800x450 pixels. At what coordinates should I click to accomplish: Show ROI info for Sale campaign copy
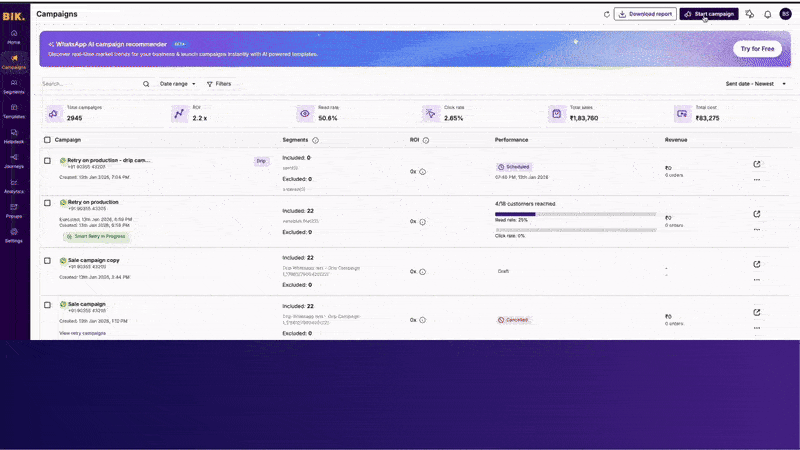tap(422, 272)
